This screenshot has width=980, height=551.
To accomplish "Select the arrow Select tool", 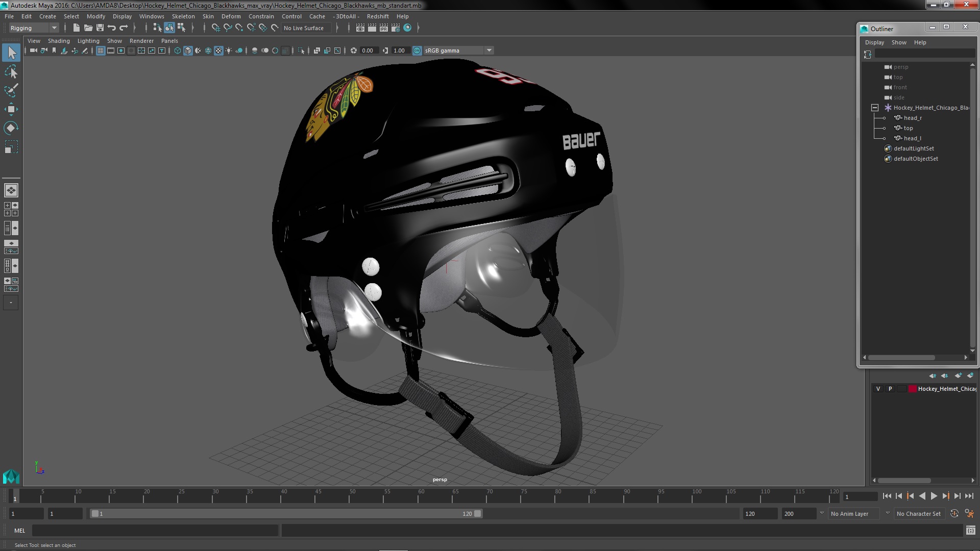I will 11,53.
